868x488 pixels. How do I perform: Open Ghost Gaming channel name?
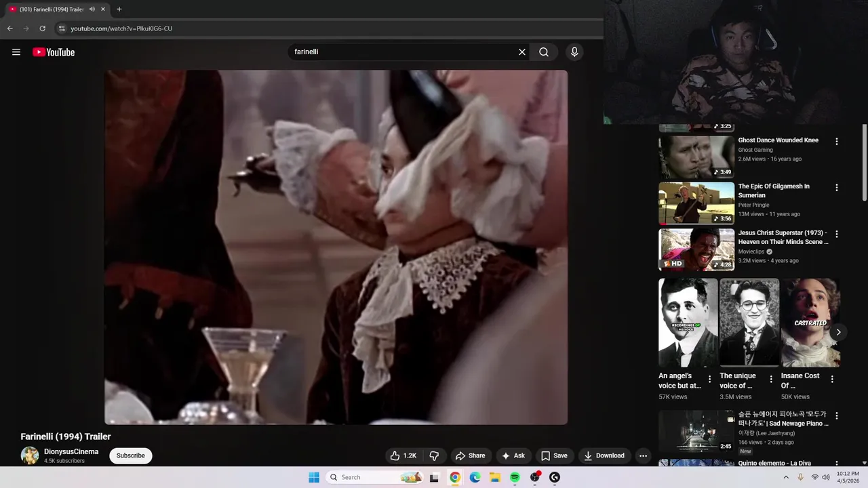755,150
